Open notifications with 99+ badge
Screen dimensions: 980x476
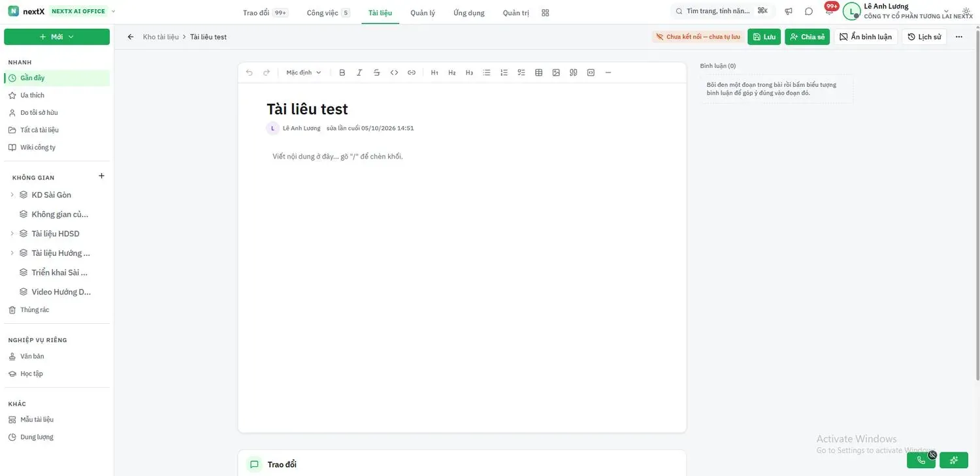coord(830,10)
